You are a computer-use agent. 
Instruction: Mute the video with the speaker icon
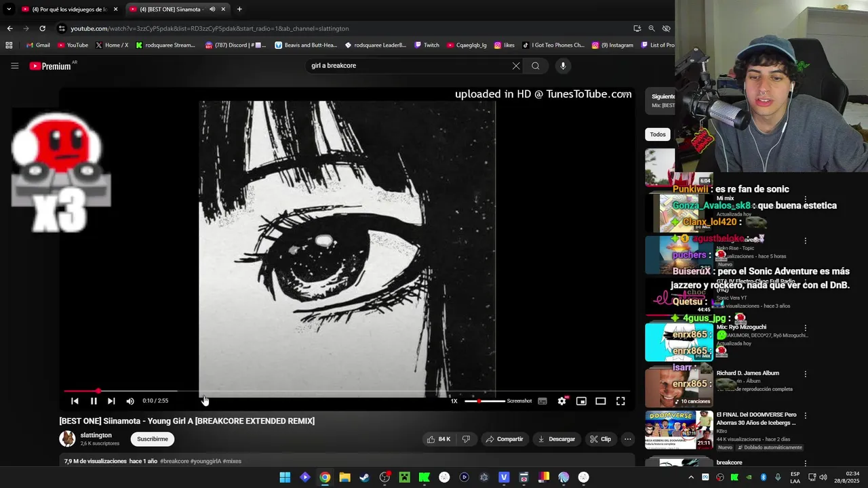(130, 401)
